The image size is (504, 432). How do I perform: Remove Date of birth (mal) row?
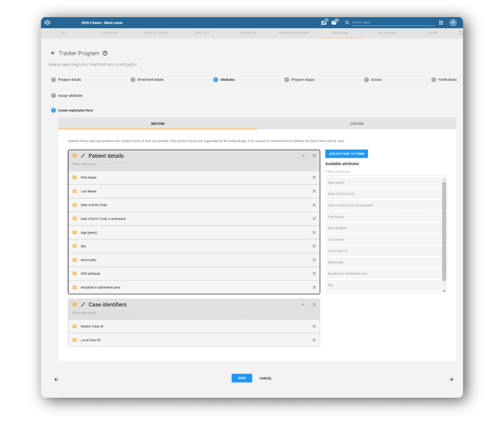click(x=314, y=205)
